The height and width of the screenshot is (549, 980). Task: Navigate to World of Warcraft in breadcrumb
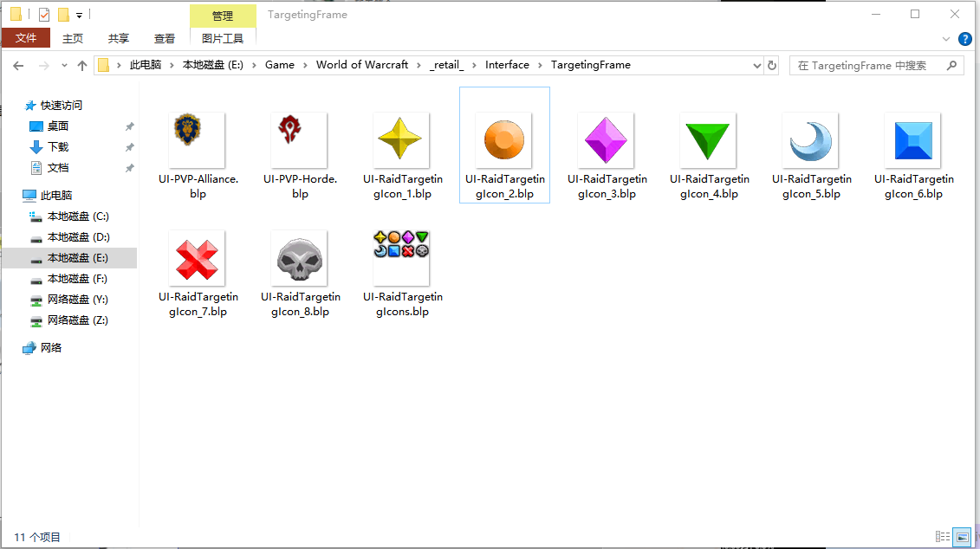click(x=362, y=65)
